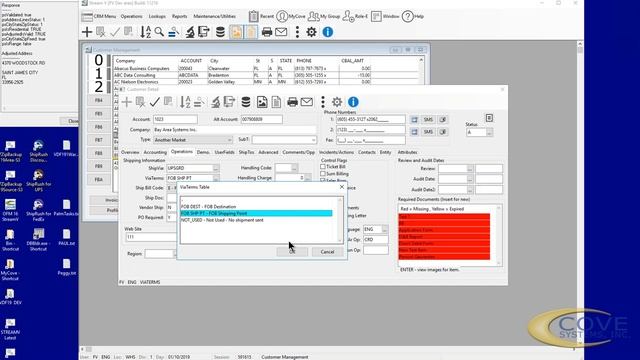This screenshot has width=640, height=360.
Task: Open the ShipVia lookup button
Action: 216,168
